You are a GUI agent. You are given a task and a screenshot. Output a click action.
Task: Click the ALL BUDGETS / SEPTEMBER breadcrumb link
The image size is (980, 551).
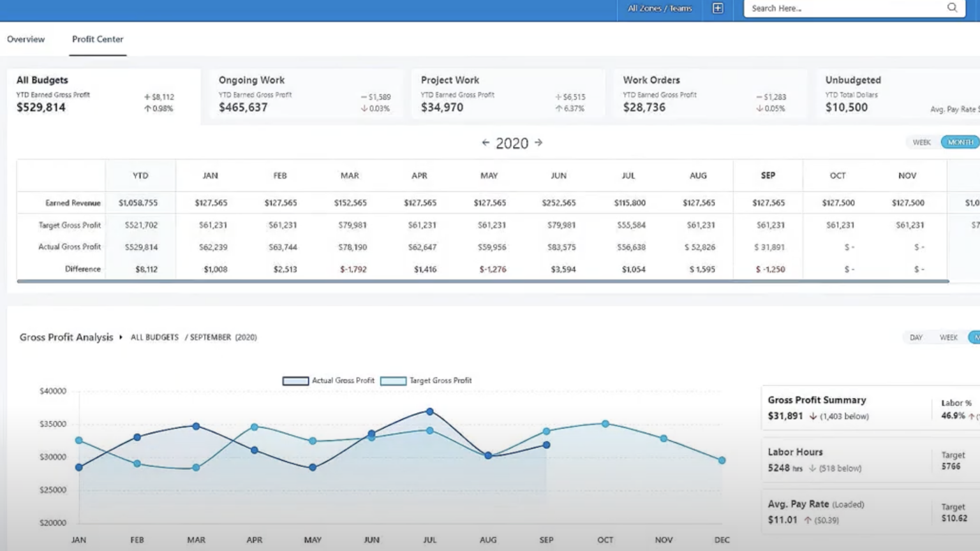pos(181,337)
